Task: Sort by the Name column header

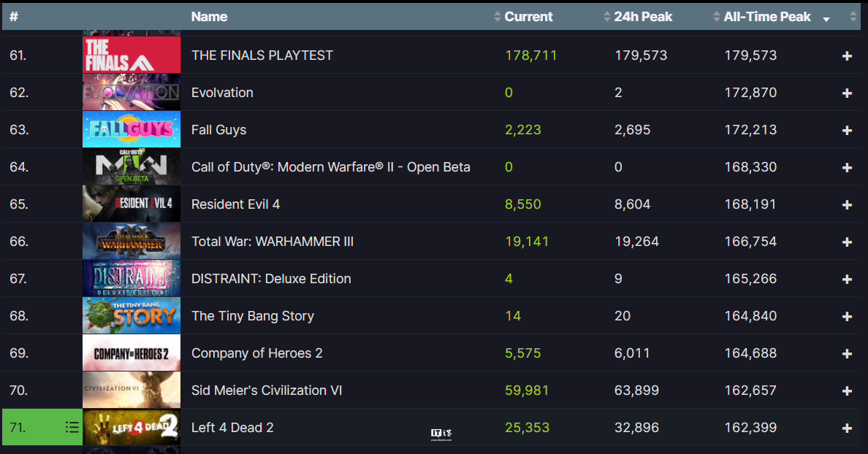Action: [x=209, y=17]
